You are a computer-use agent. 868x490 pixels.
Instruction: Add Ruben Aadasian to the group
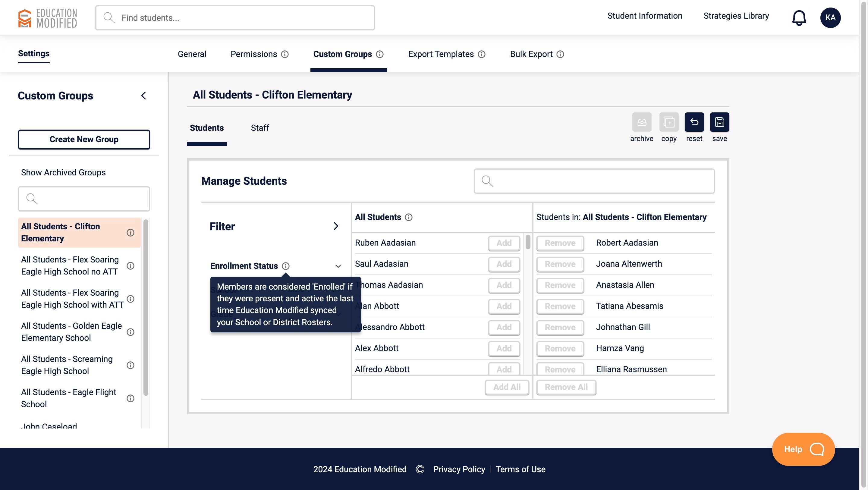[504, 243]
